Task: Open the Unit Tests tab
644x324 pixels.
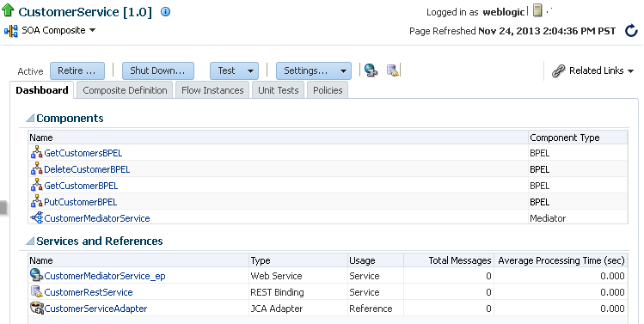Action: pos(278,90)
